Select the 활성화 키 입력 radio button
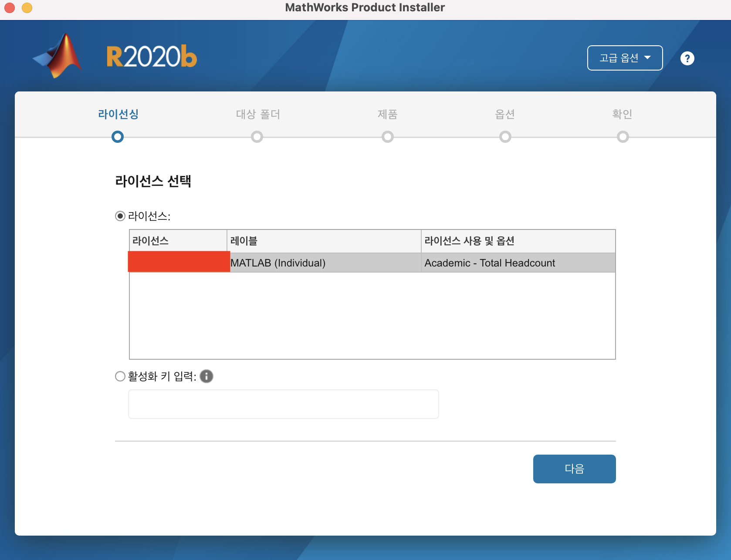 tap(120, 376)
